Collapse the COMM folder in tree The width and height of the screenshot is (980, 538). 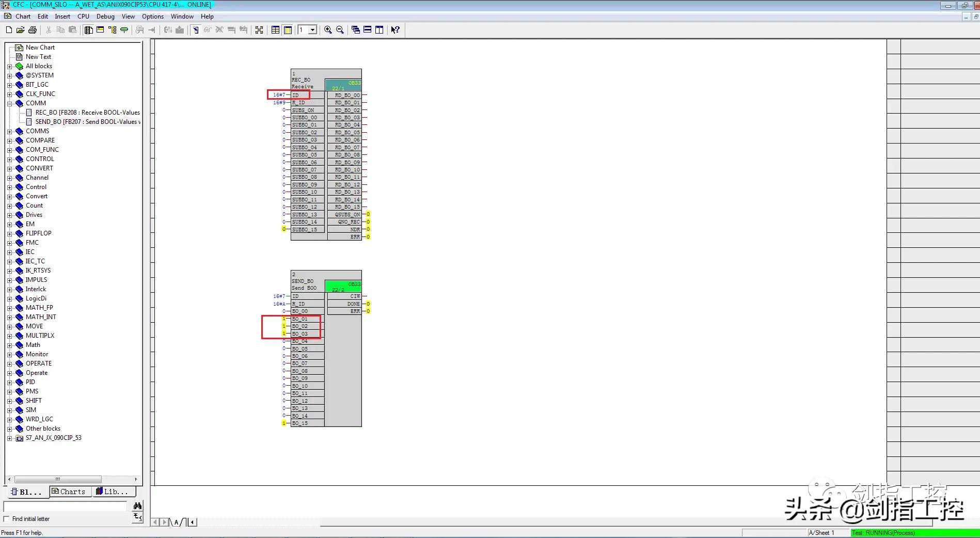9,103
